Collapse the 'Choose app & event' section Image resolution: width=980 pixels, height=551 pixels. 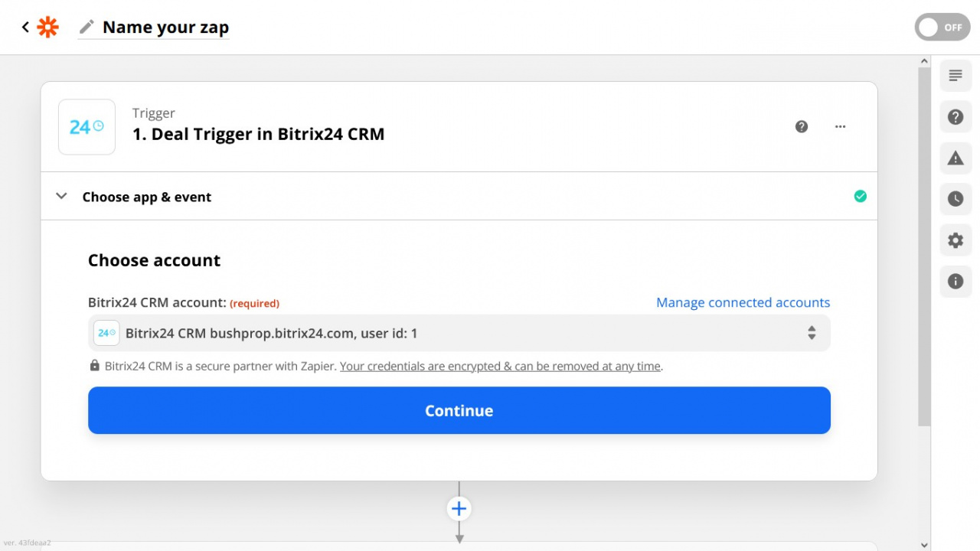click(x=61, y=197)
